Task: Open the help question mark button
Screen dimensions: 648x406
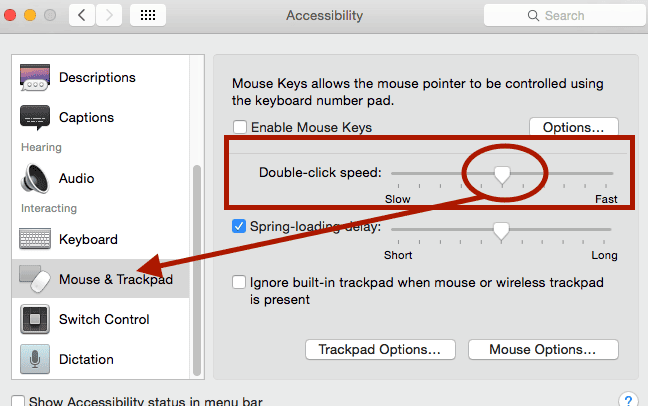Action: [628, 400]
